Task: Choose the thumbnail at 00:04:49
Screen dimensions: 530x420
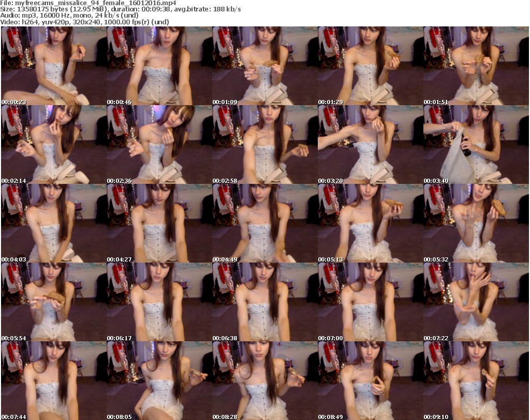Action: pyautogui.click(x=264, y=223)
